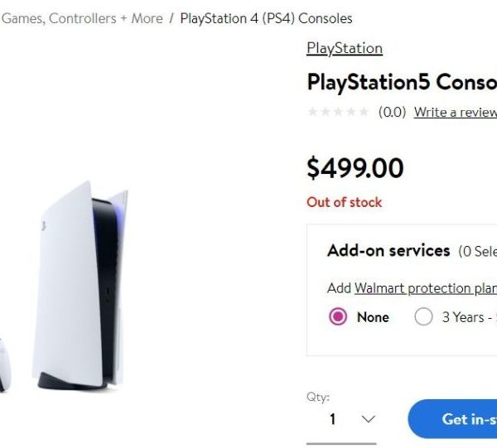Image resolution: width=497 pixels, height=448 pixels.
Task: Click the (0.0) rating score
Action: coord(392,113)
